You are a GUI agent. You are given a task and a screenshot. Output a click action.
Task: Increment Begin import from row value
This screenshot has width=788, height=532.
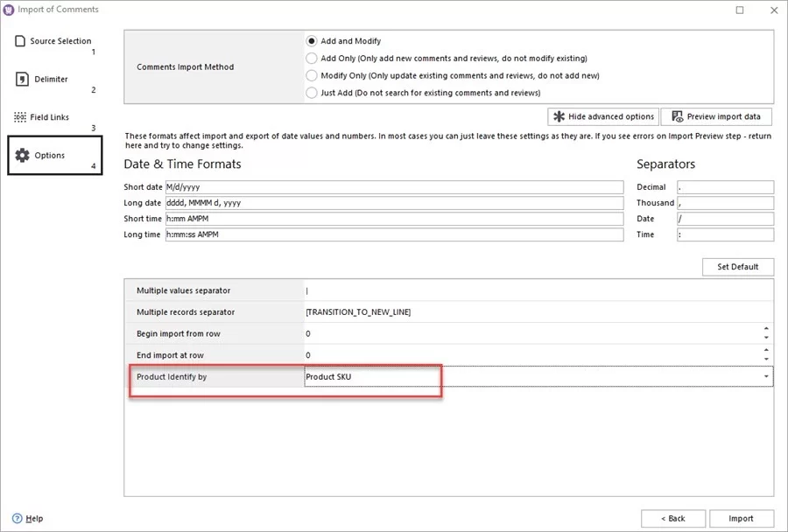pyautogui.click(x=767, y=330)
